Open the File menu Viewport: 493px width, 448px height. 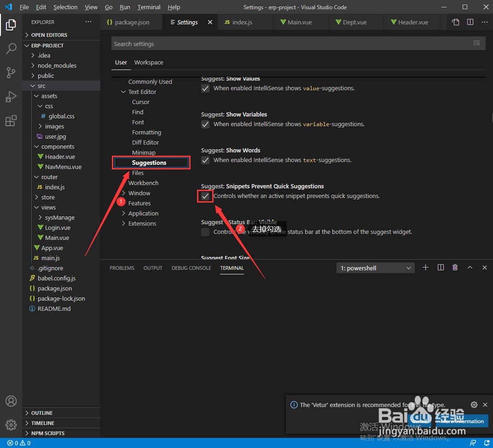click(x=24, y=7)
